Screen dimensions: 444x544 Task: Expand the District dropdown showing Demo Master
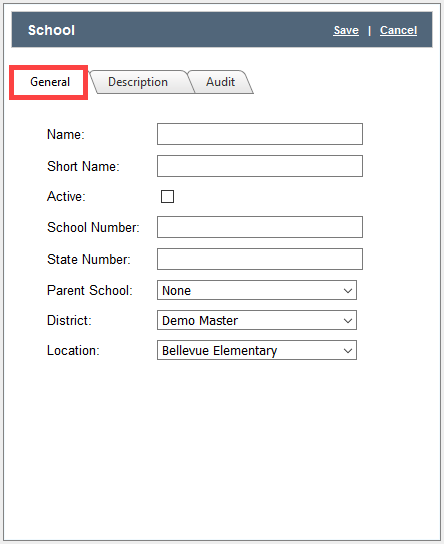click(257, 320)
